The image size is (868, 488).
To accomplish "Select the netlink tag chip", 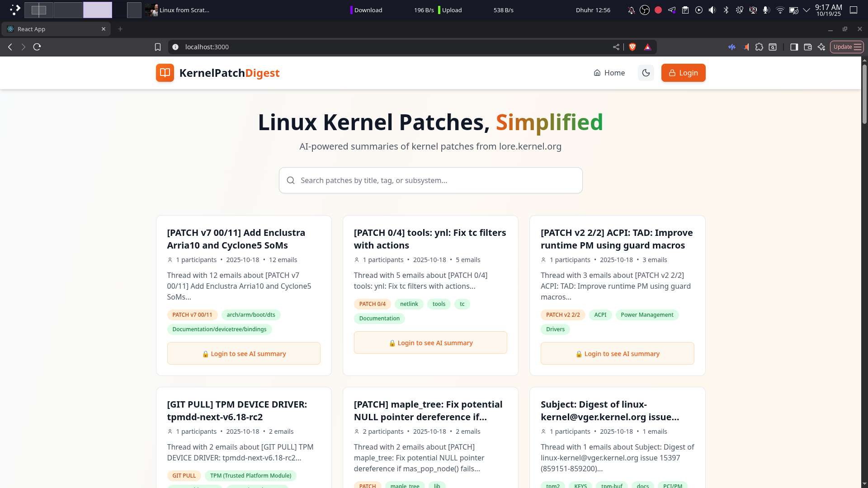I will click(409, 304).
